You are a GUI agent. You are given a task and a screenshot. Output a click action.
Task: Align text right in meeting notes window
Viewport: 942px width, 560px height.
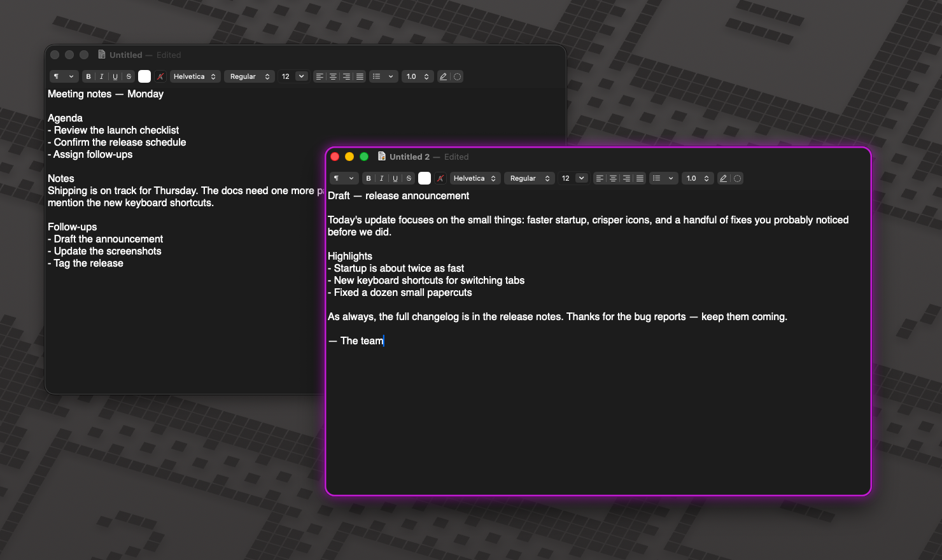click(x=346, y=76)
